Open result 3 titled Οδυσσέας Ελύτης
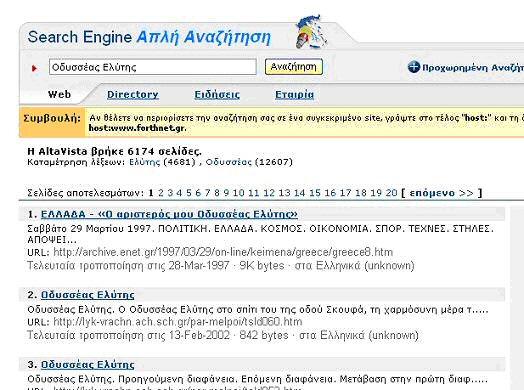 [88, 365]
